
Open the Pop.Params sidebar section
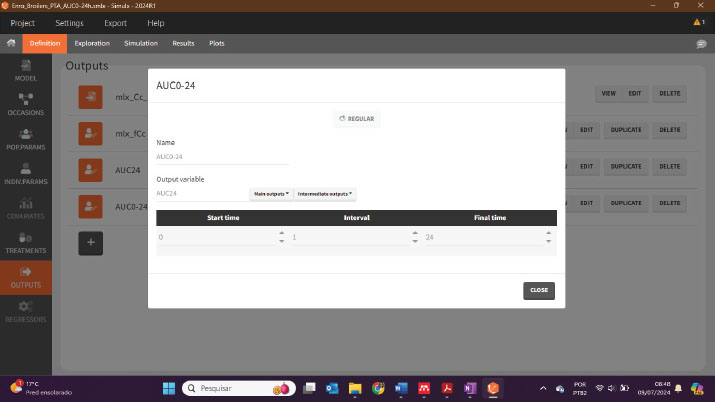26,138
